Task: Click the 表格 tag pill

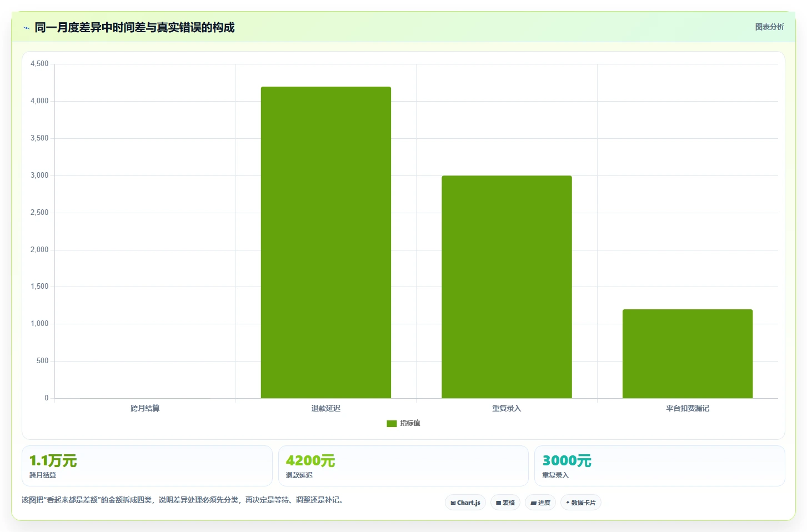Action: 505,503
